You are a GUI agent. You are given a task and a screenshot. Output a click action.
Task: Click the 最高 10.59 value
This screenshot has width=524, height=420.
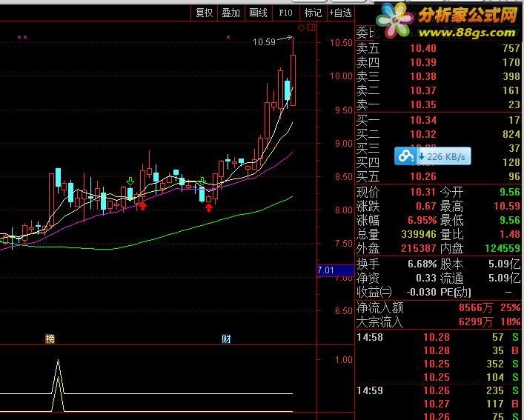coord(507,206)
